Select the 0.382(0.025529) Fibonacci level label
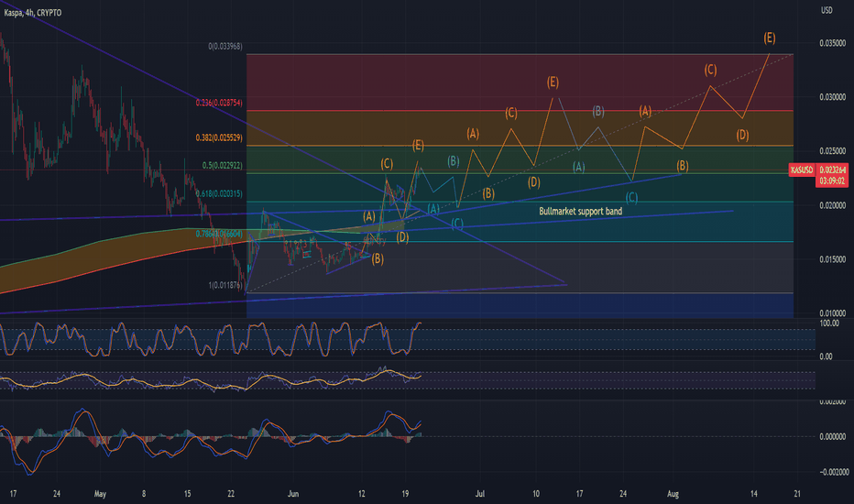The height and width of the screenshot is (504, 854). pos(220,137)
